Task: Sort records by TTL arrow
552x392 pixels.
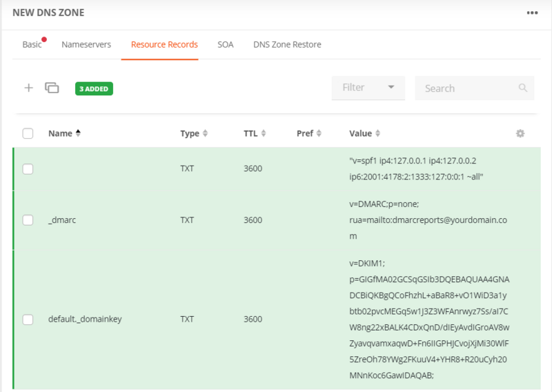Action: click(264, 133)
